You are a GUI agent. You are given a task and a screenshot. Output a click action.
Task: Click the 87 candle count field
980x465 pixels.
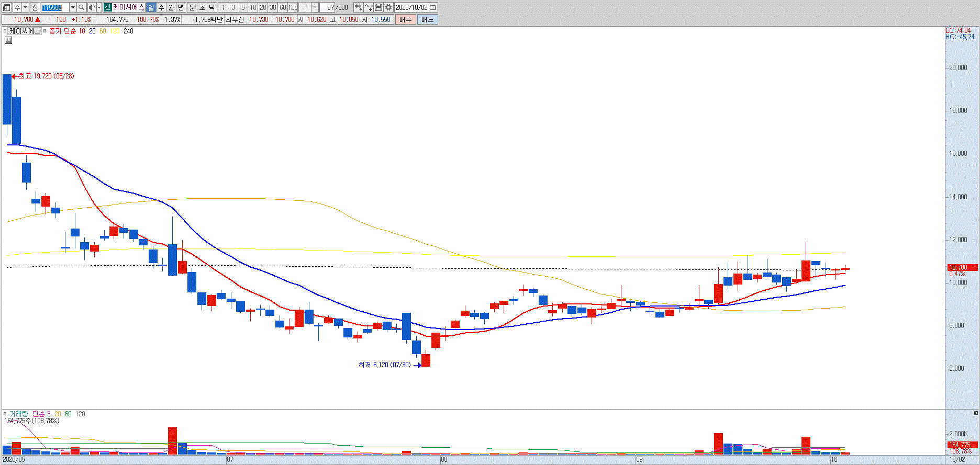click(x=327, y=7)
